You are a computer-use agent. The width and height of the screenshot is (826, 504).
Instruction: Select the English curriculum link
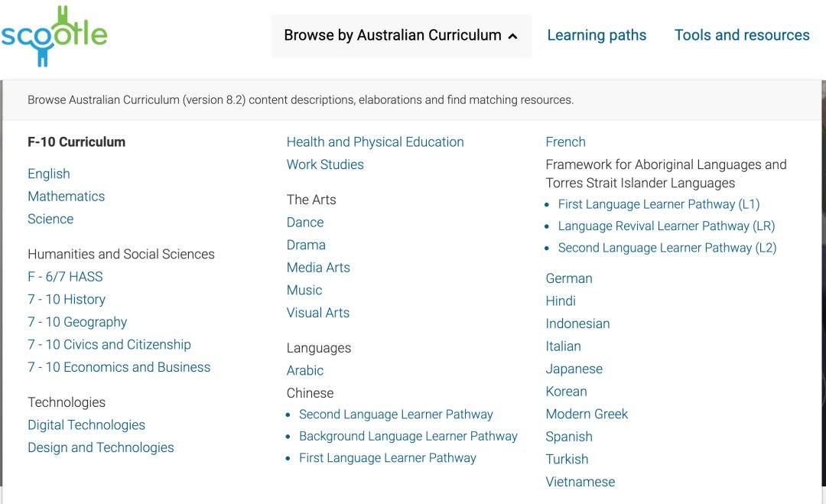tap(49, 174)
